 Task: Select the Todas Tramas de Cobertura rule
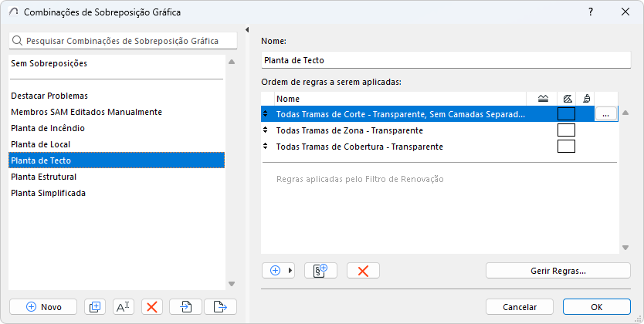[x=359, y=147]
